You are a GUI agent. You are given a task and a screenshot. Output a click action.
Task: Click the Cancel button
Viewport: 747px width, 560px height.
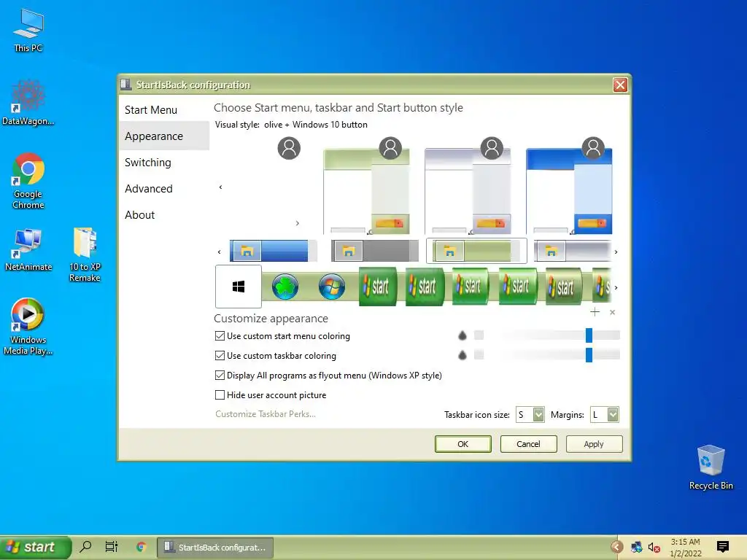528,444
